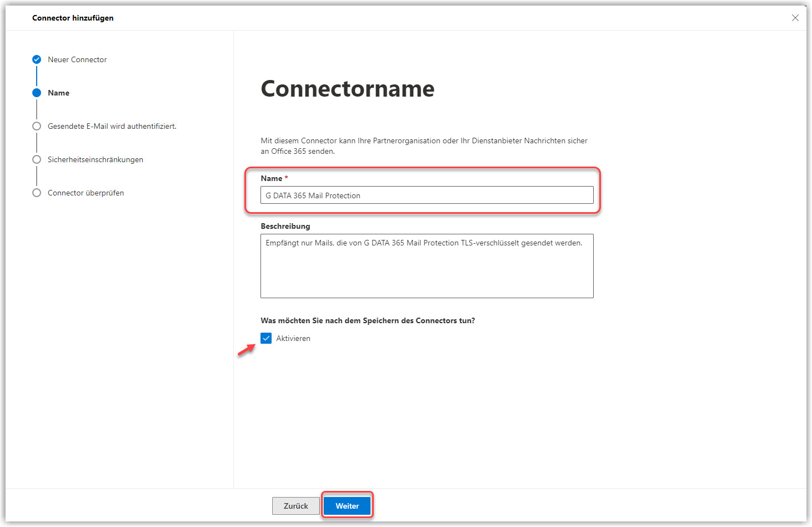Screen dimensions: 812x527
Task: Click the Sicherheitseinschränkungen step circle
Action: click(37, 159)
